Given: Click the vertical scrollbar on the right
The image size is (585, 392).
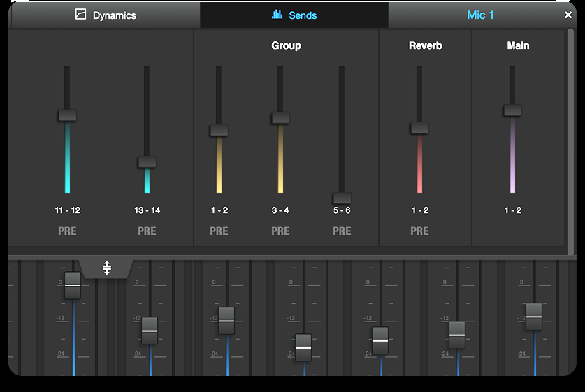Looking at the screenshot, I should pos(571,140).
